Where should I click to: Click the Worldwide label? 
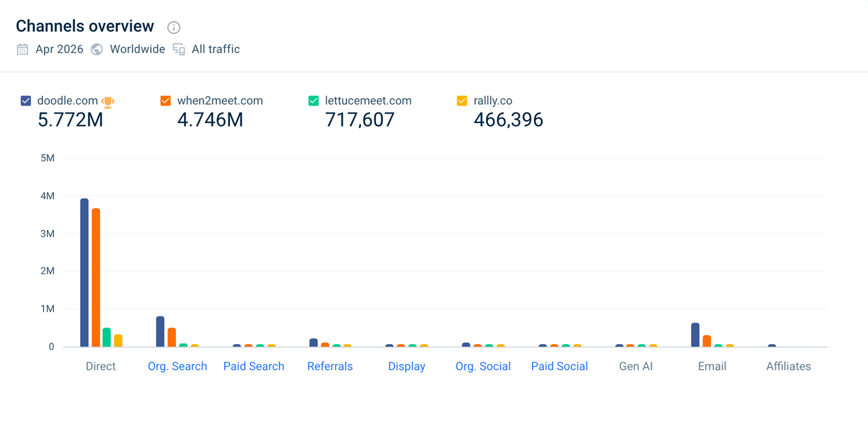point(137,49)
